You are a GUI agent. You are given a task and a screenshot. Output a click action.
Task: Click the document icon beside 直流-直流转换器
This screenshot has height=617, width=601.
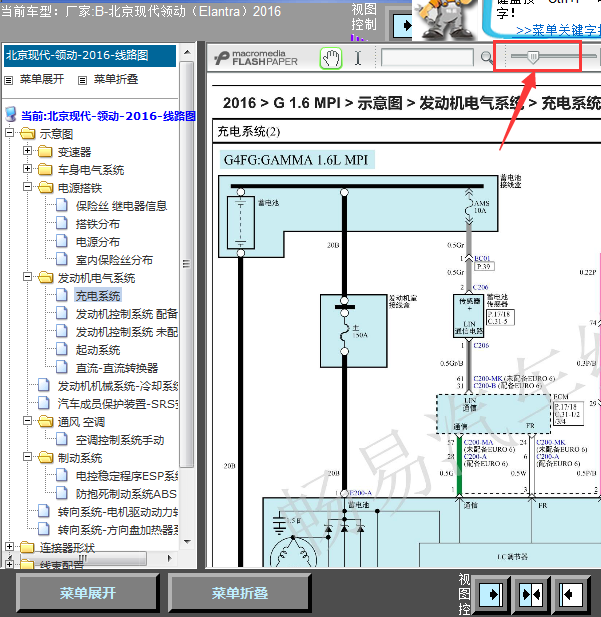click(62, 367)
